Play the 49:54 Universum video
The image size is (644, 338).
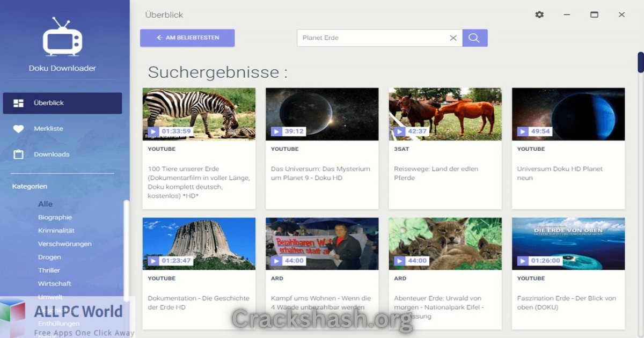[x=522, y=131]
